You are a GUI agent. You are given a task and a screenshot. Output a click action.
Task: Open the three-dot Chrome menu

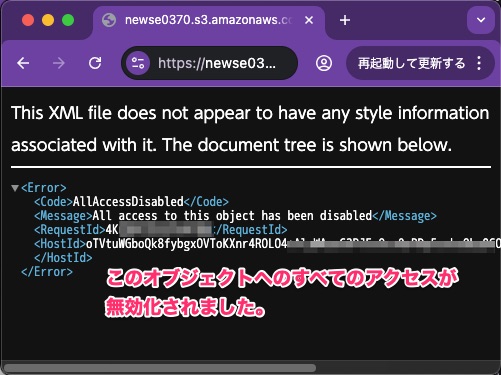(479, 63)
